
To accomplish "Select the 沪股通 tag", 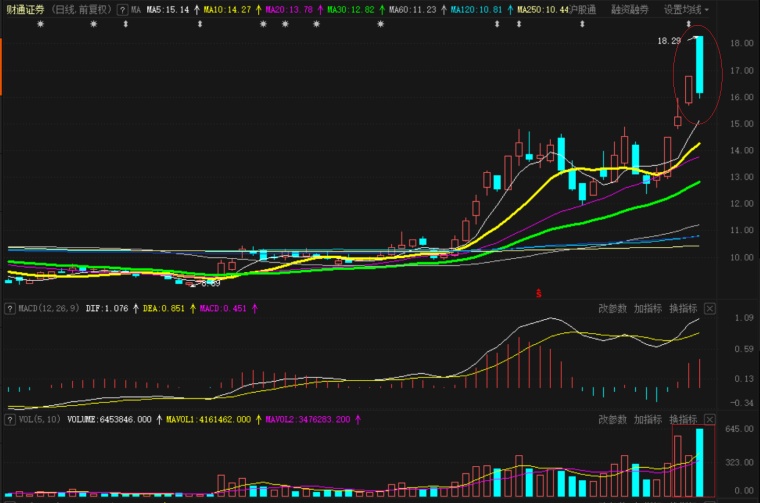I will point(583,10).
